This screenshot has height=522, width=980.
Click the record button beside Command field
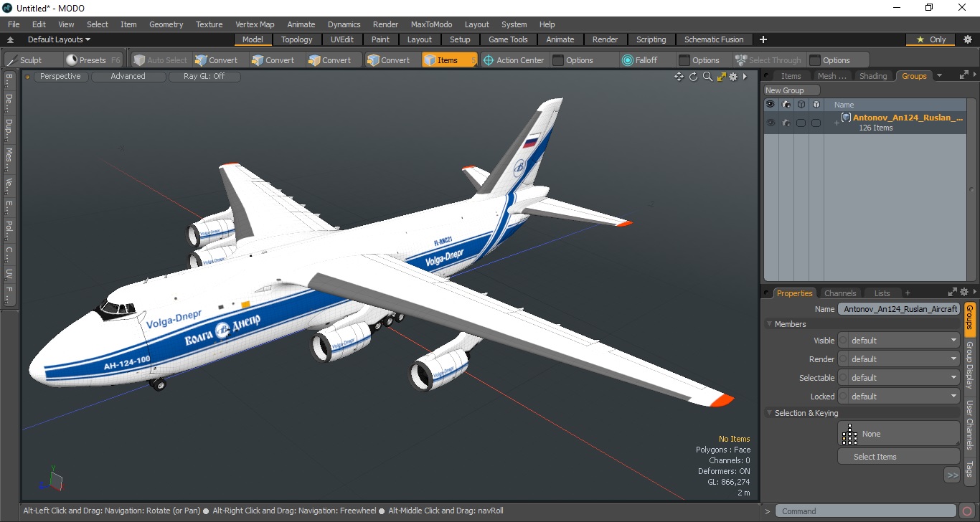[x=968, y=511]
